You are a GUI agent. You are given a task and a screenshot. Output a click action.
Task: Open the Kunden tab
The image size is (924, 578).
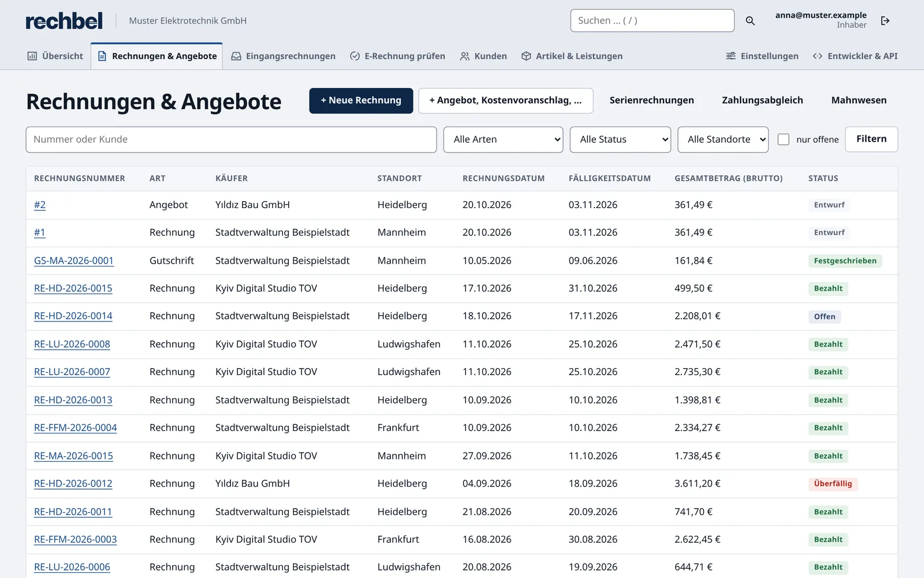(483, 56)
